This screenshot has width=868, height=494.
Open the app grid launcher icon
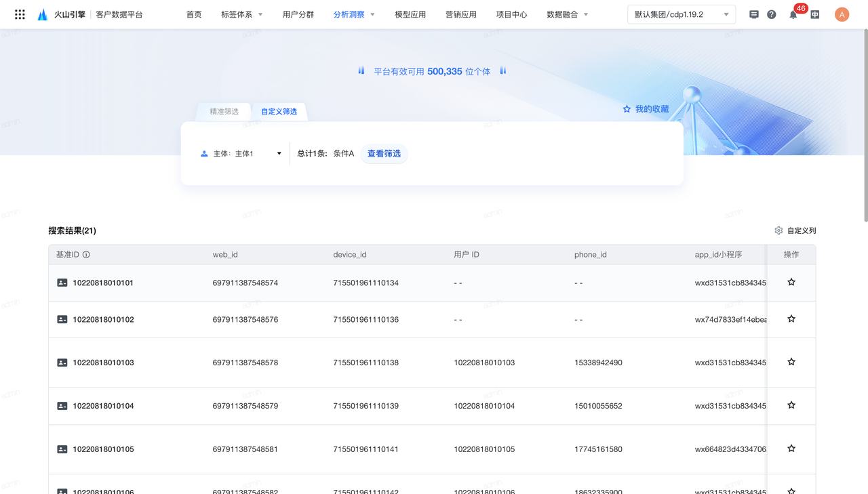tap(20, 14)
